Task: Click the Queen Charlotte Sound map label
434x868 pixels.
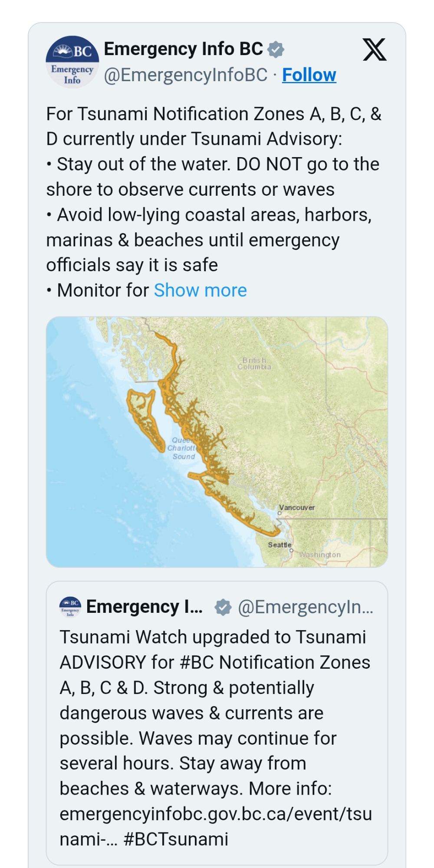Action: (x=183, y=448)
